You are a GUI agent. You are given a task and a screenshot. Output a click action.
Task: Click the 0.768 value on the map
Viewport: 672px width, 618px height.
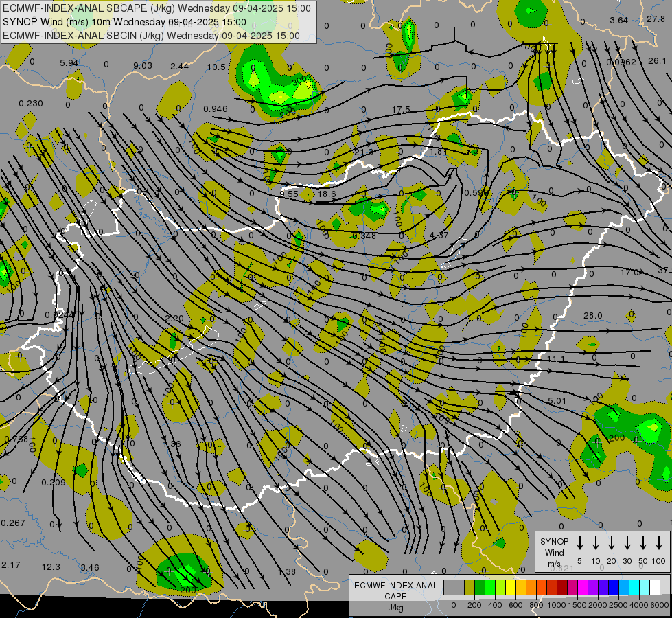click(16, 439)
